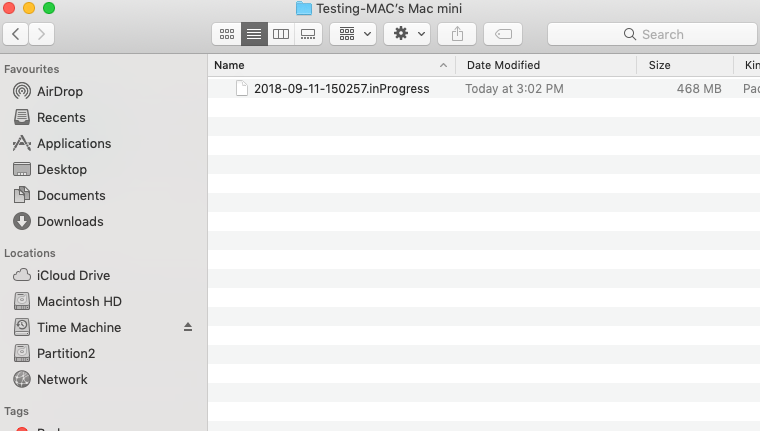
Task: Minimize the Finder window with yellow button
Action: click(x=29, y=8)
